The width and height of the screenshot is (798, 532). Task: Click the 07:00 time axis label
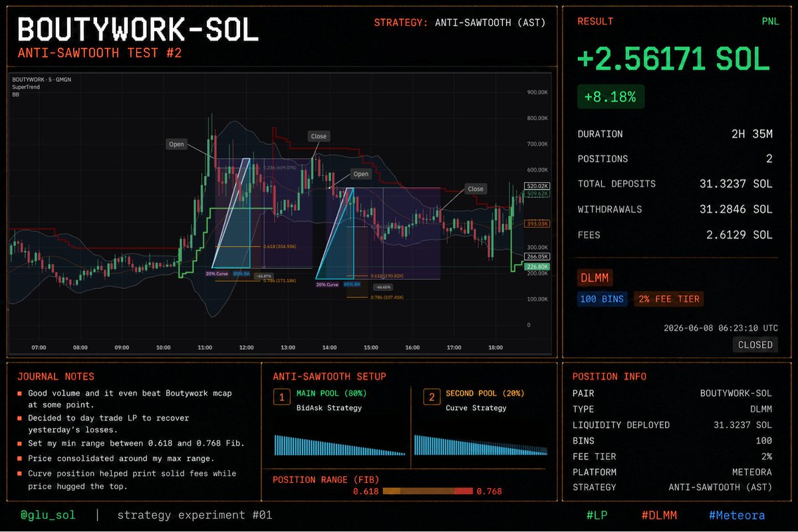click(x=39, y=348)
